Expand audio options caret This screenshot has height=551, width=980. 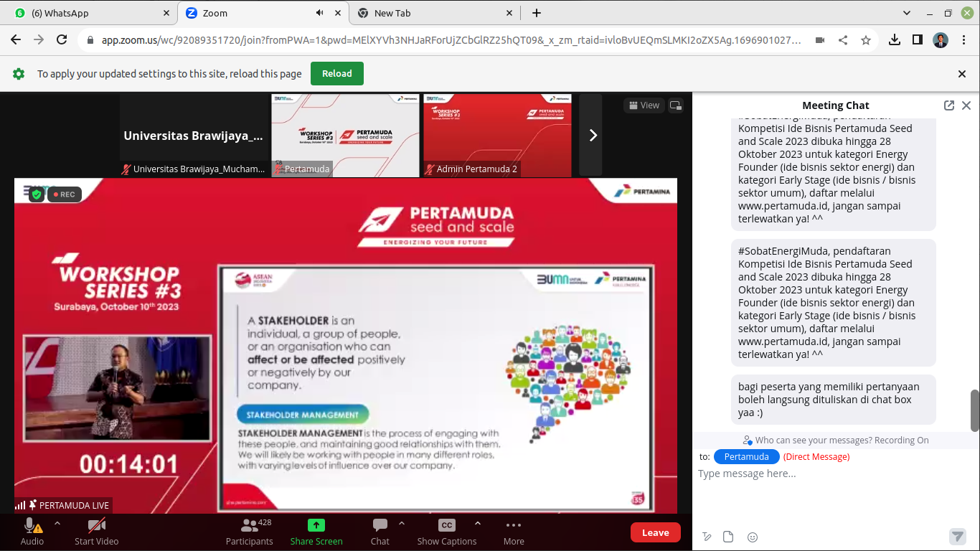[57, 524]
